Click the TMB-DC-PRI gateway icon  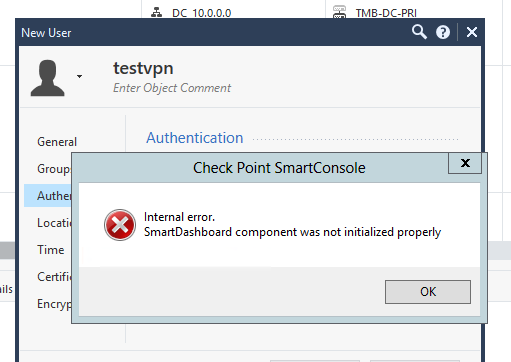pos(339,12)
